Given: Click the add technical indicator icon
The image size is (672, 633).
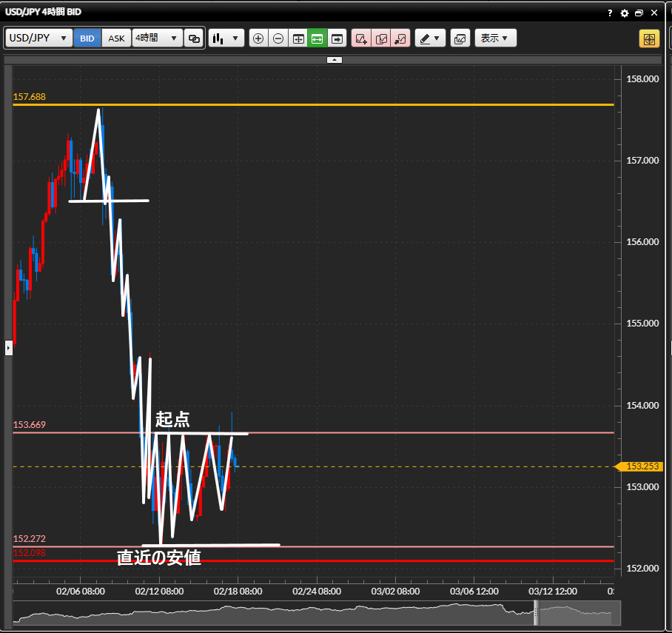Looking at the screenshot, I should click(361, 38).
